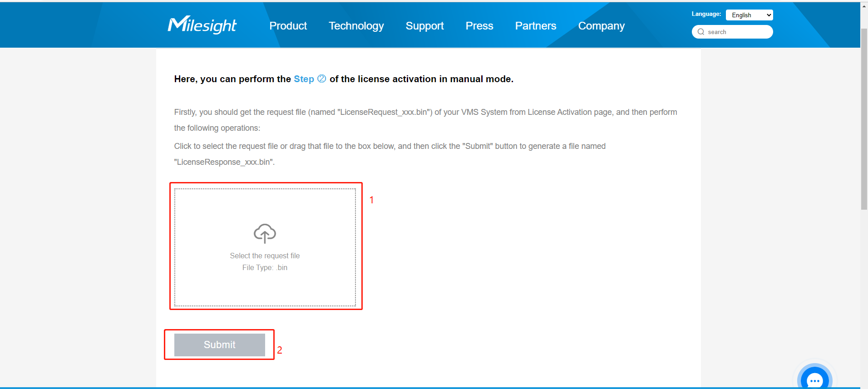Click the 'Select the request file' text
The image size is (868, 389).
click(x=265, y=256)
